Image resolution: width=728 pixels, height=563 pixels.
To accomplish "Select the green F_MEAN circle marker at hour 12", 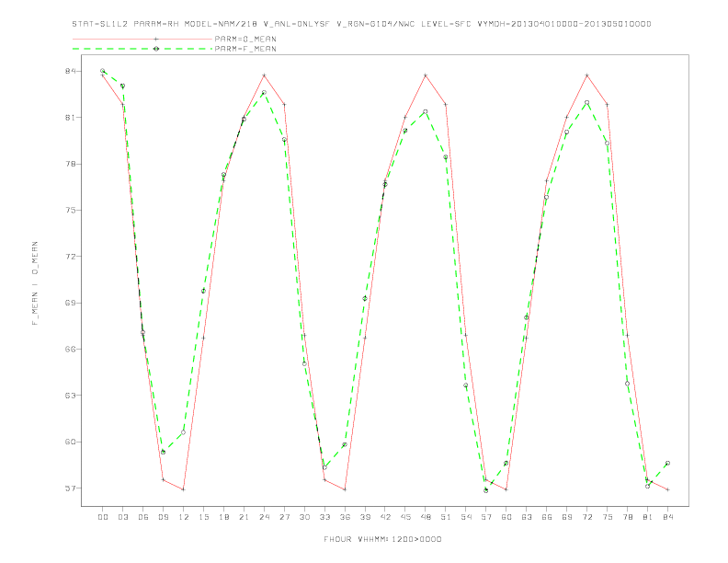I will tap(184, 432).
